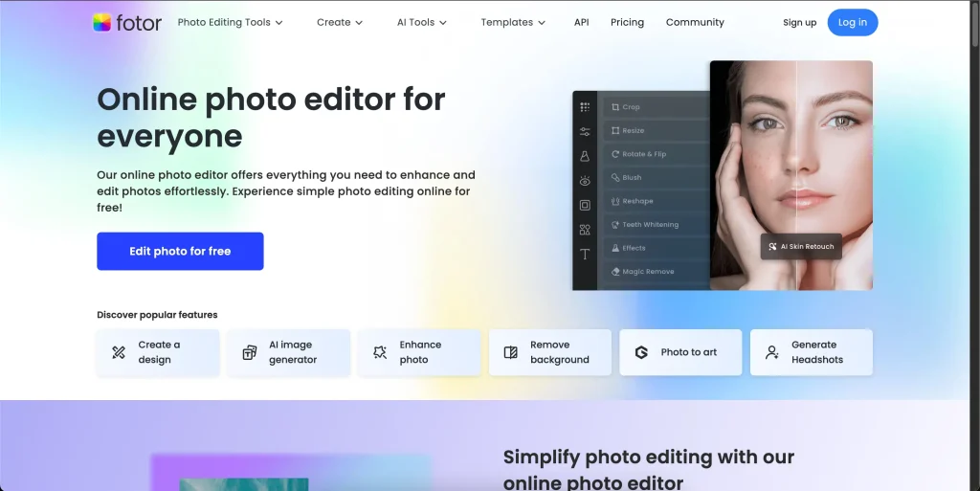
Task: Click the chevron next to AI Tools
Action: 442,23
